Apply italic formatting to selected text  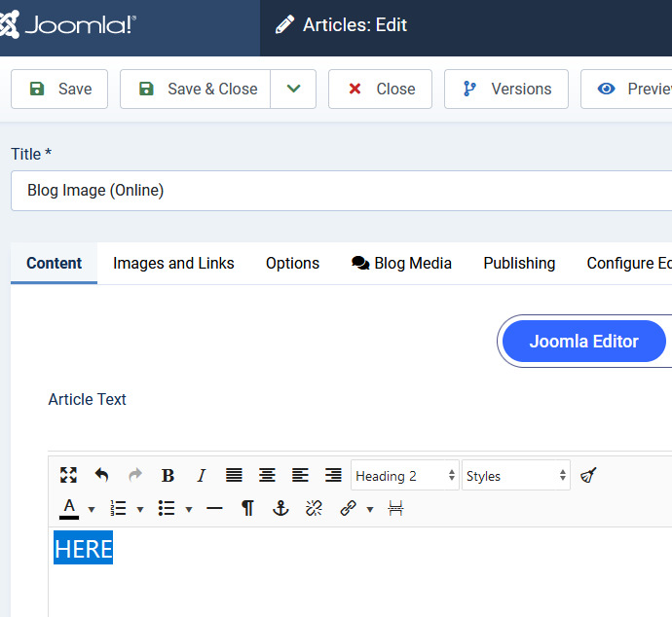coord(201,475)
